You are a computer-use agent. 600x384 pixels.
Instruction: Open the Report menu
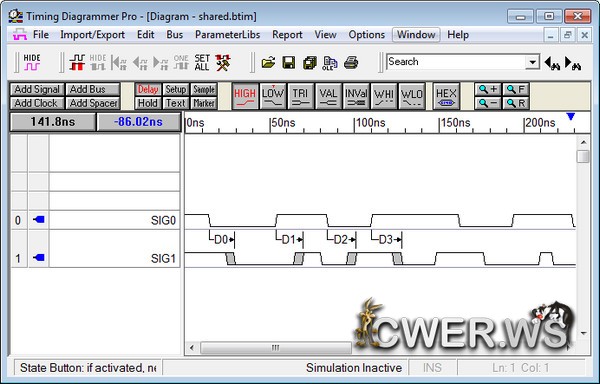287,35
